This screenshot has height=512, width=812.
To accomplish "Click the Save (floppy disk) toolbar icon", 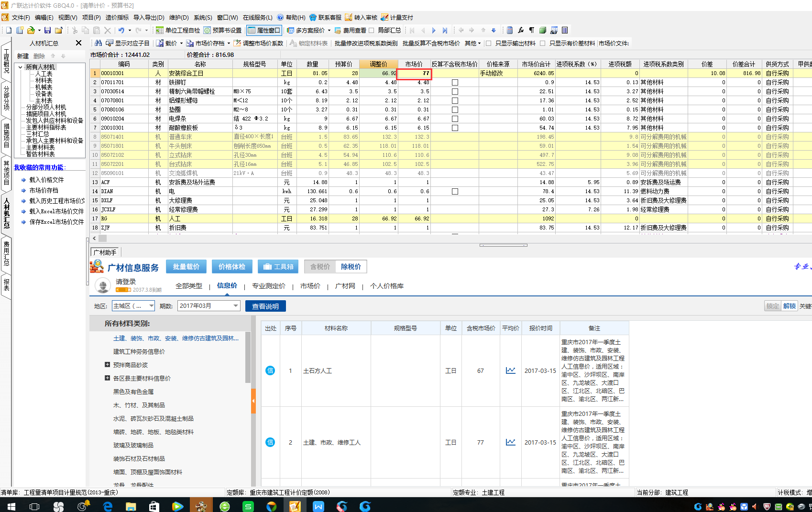I will pos(47,30).
